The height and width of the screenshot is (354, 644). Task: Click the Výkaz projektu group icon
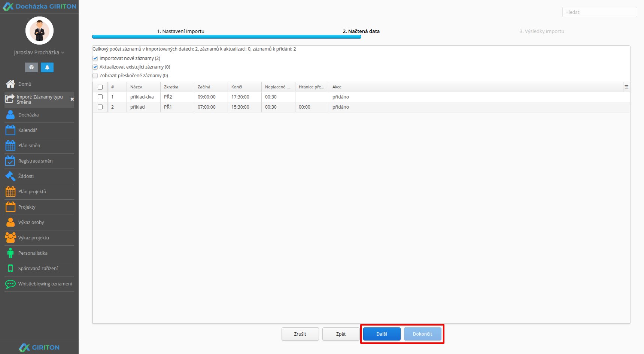pos(10,237)
